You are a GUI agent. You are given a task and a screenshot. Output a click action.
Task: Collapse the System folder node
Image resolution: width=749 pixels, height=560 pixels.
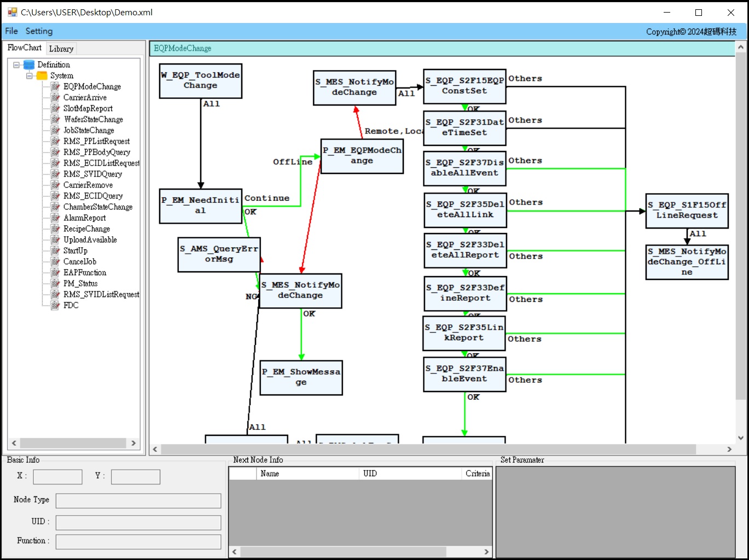[x=30, y=75]
